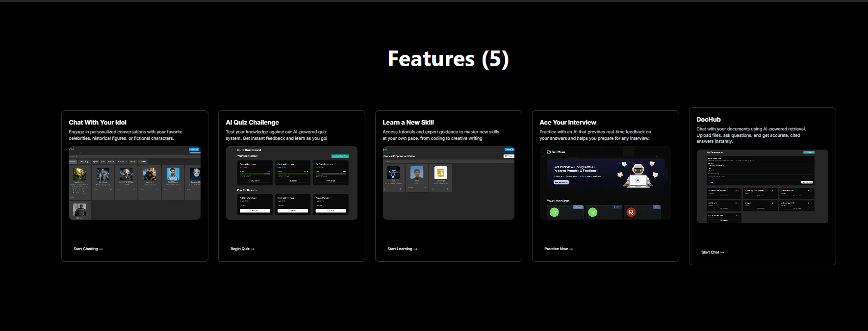The height and width of the screenshot is (331, 868).
Task: Click the red Q company logo icon
Action: [631, 212]
